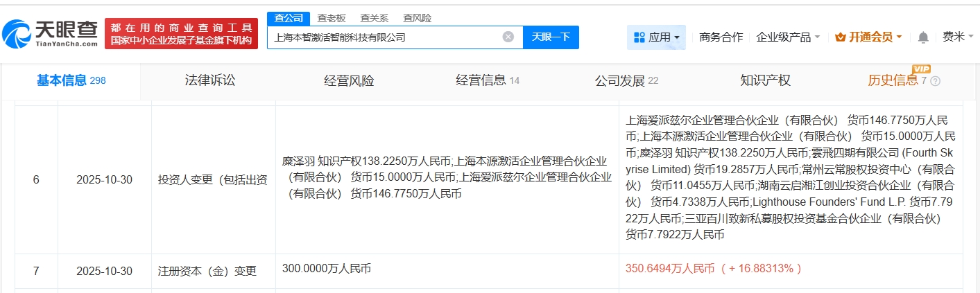Screen dimensions: 980x293
Task: Open the 商务合作 link
Action: [721, 37]
